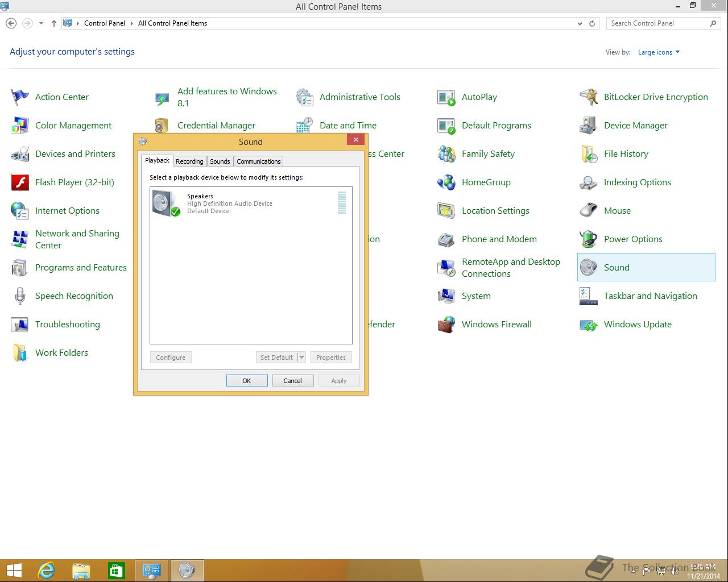Screen dimensions: 728x582
Task: Click the Sound item label in Control Panel
Action: coord(617,268)
